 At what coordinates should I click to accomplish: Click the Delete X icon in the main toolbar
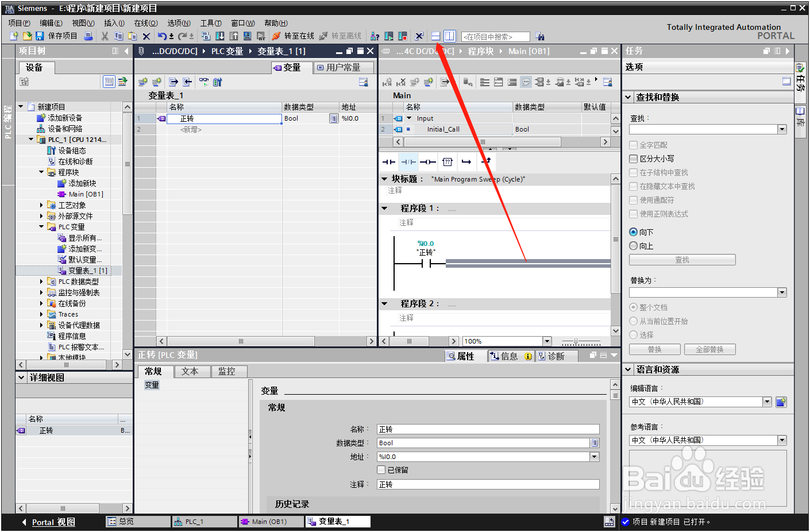[x=146, y=36]
